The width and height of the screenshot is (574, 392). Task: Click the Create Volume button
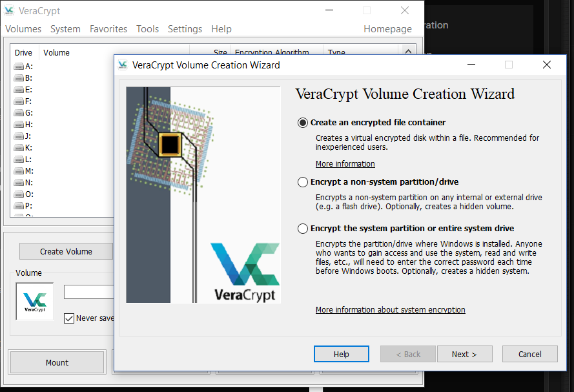point(67,251)
